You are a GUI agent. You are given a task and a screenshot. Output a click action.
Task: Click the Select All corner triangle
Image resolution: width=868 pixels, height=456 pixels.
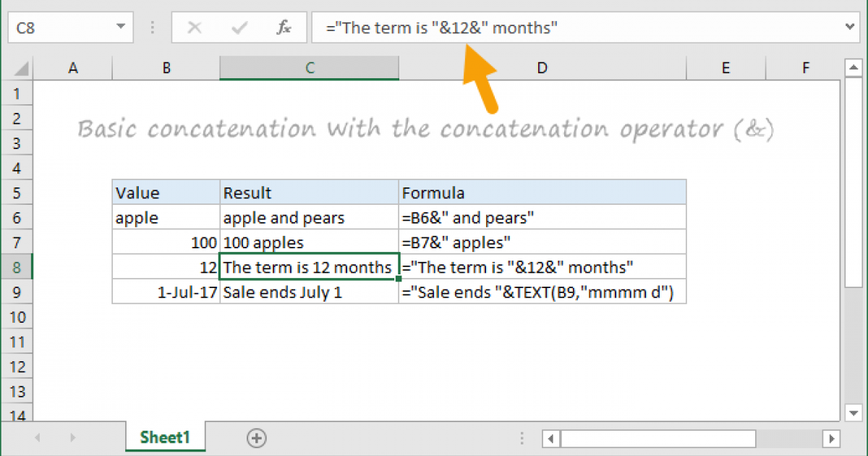pyautogui.click(x=22, y=68)
